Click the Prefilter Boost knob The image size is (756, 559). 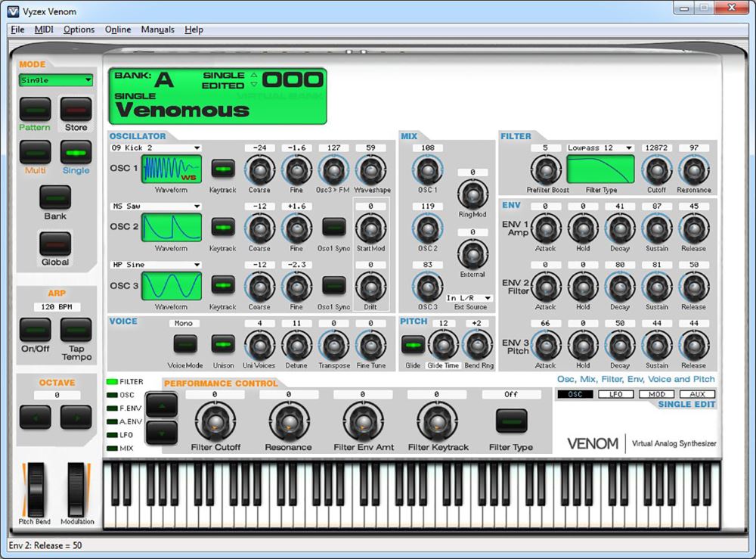pyautogui.click(x=545, y=169)
